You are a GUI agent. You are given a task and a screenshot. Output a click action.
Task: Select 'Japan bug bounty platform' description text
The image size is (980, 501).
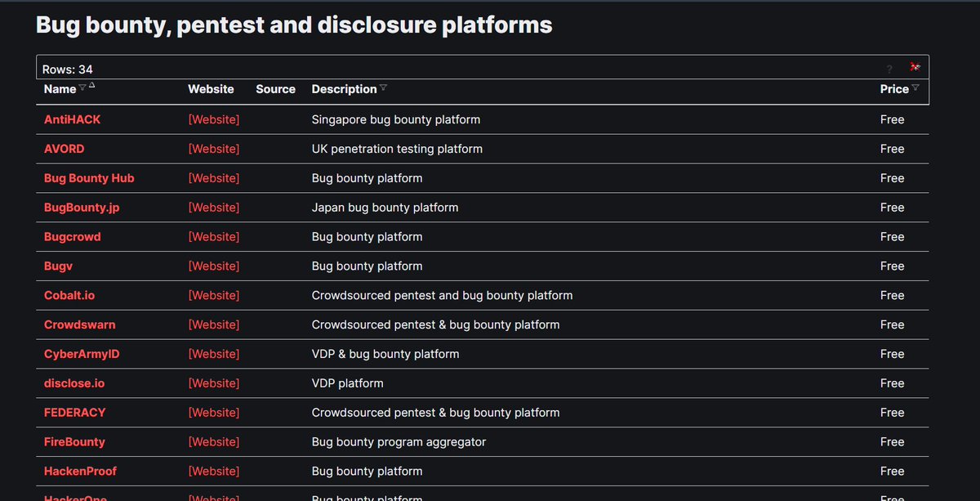[385, 208]
